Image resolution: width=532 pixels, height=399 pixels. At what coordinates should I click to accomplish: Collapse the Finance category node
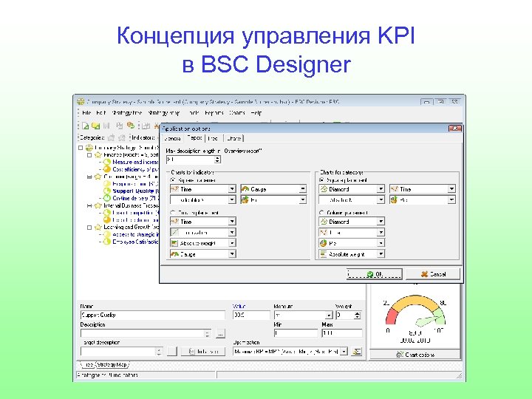(89, 154)
